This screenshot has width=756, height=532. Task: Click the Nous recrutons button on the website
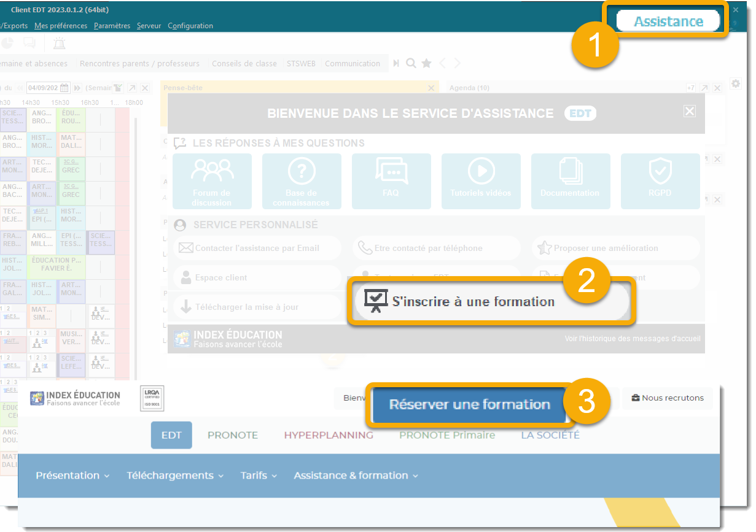pos(668,398)
